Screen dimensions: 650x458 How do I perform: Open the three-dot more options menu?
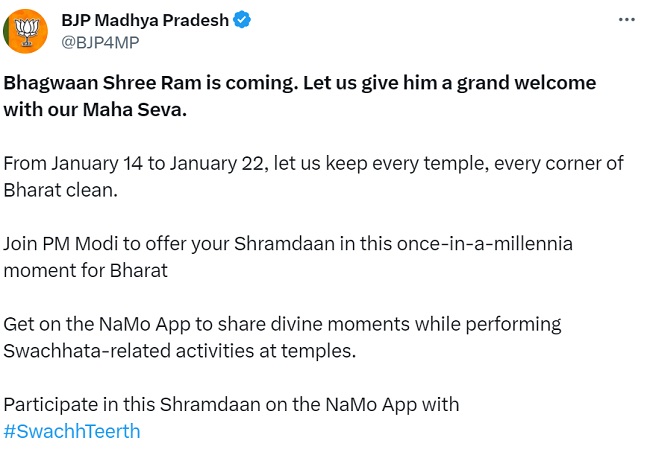627,19
